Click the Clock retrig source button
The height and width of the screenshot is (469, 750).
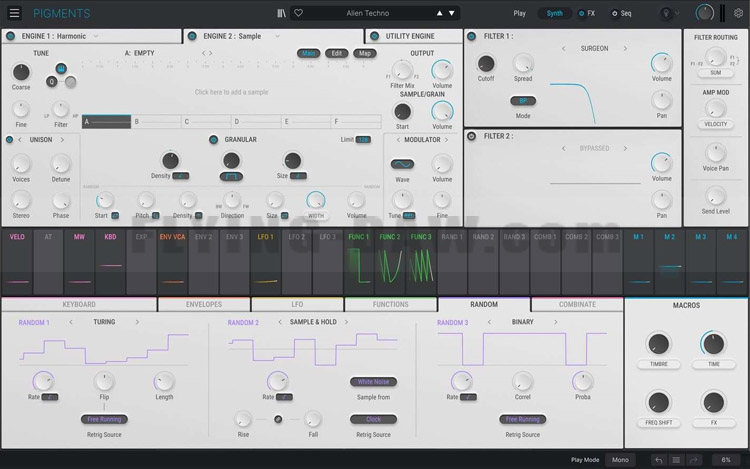(374, 419)
